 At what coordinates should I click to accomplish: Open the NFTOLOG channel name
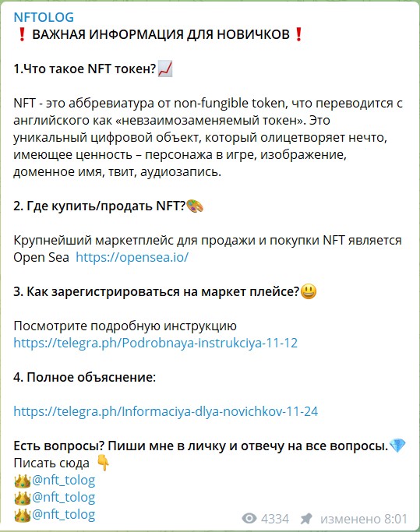tap(44, 17)
